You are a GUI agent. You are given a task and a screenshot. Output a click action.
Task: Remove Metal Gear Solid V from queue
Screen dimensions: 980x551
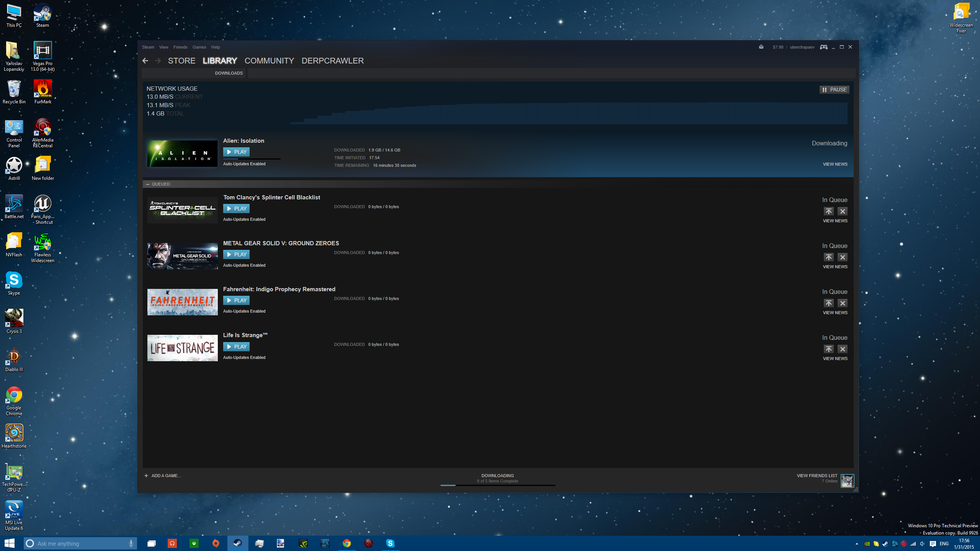842,257
